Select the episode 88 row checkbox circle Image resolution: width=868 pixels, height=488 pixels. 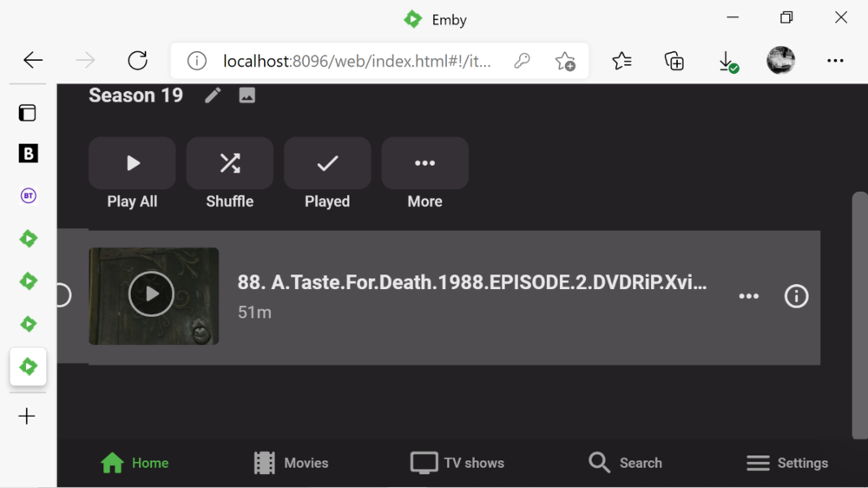(x=62, y=295)
